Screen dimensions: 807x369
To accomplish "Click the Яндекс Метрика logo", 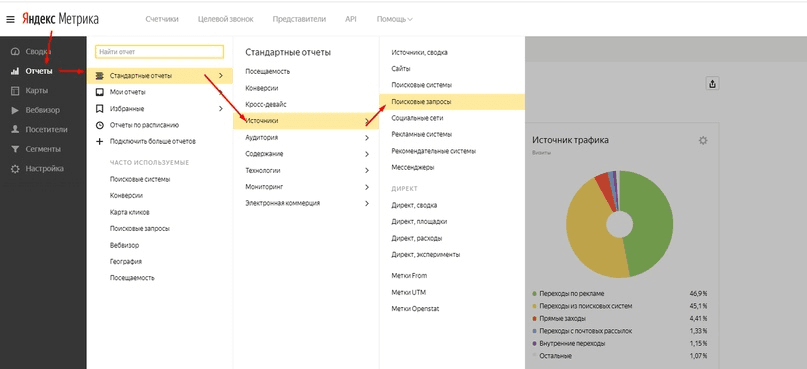I will pyautogui.click(x=60, y=19).
